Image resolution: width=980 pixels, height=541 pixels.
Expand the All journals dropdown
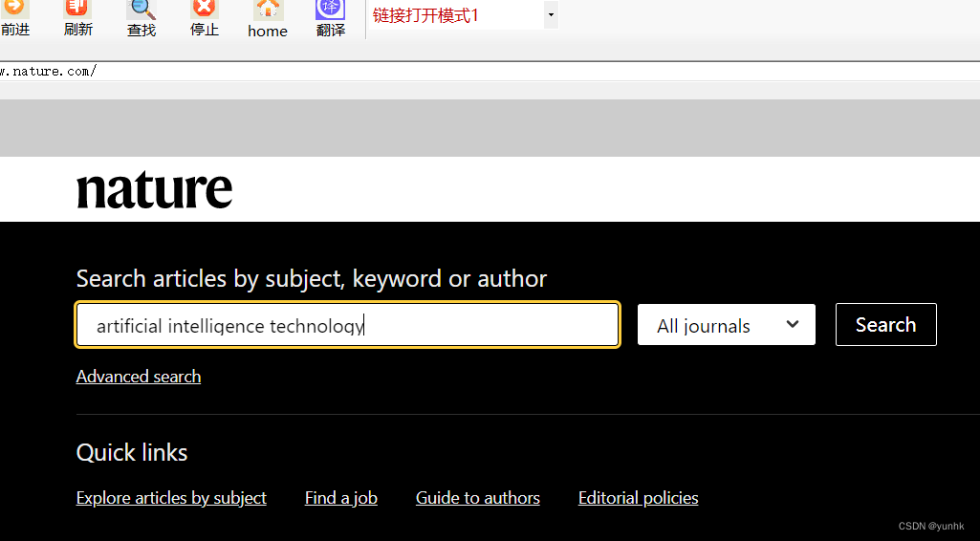point(727,325)
